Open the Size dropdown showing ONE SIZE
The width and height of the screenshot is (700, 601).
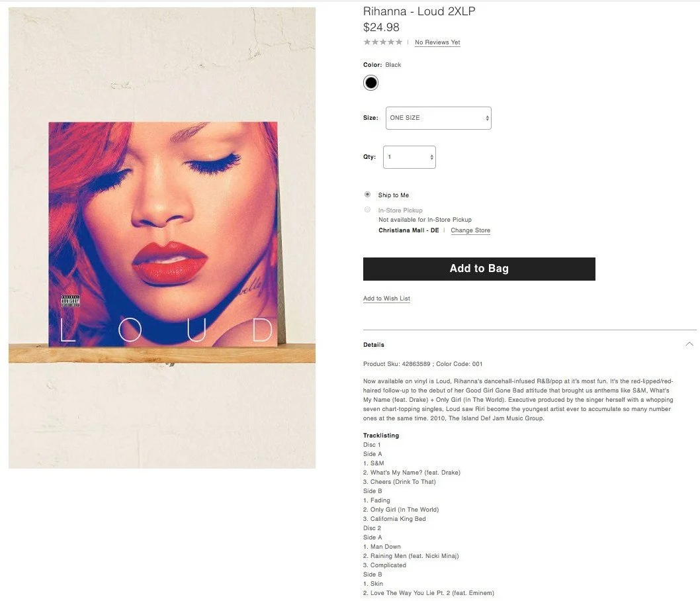(439, 118)
